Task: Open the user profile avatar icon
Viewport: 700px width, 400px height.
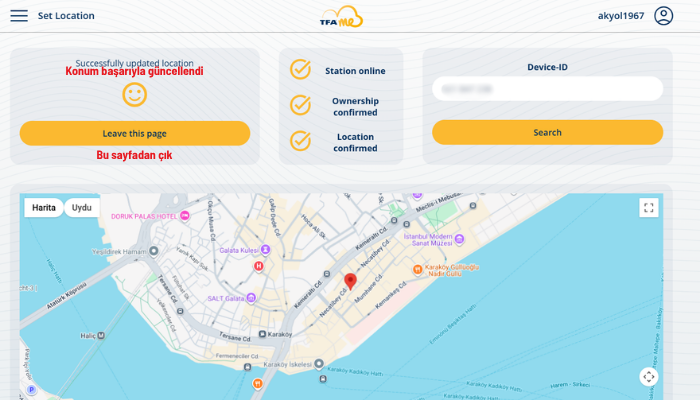Action: 663,16
